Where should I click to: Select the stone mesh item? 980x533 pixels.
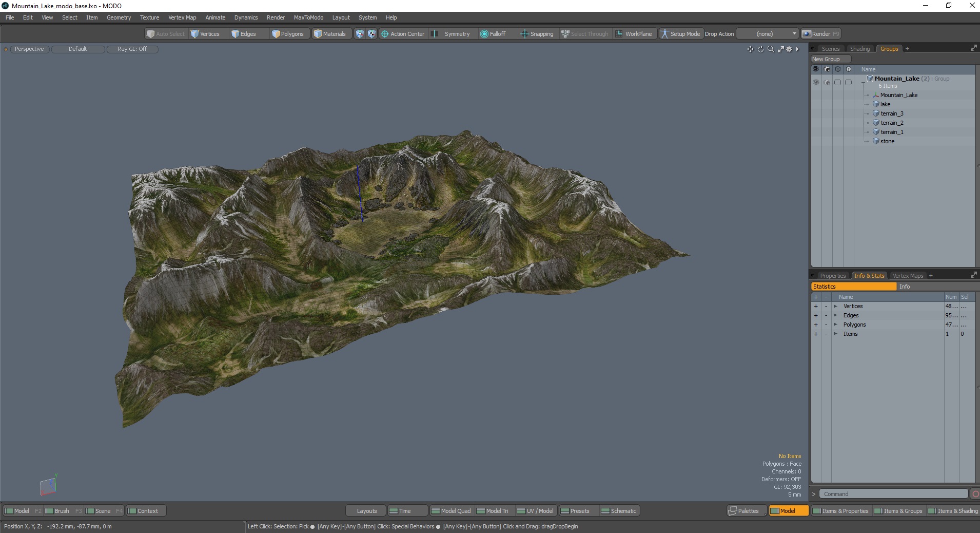click(887, 141)
